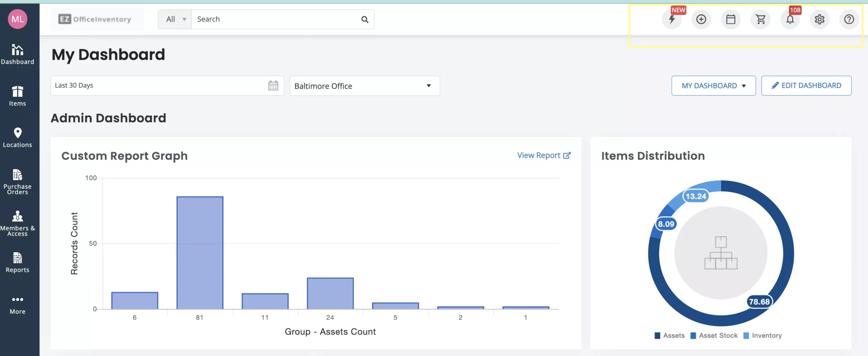The width and height of the screenshot is (868, 356).
Task: Toggle Inventory legend entry
Action: pos(763,335)
